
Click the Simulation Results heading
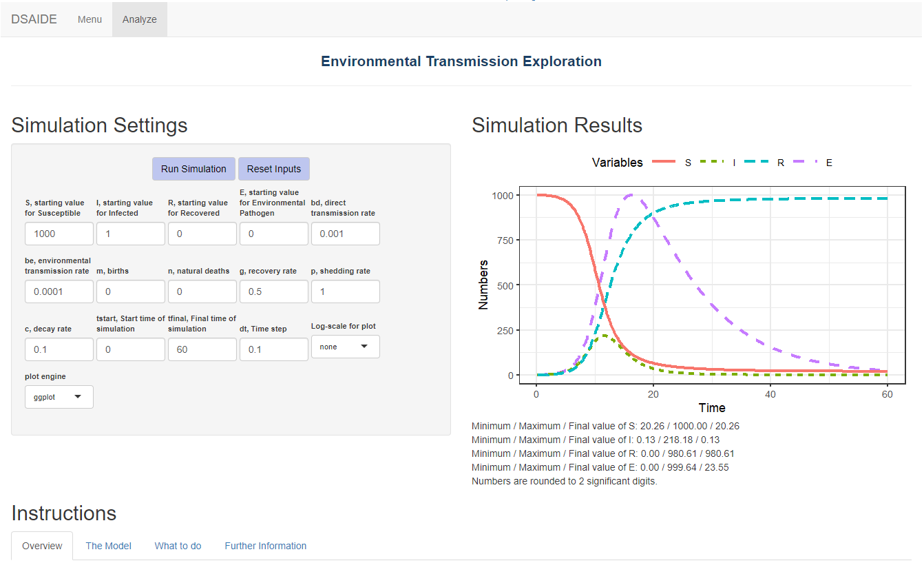[557, 125]
